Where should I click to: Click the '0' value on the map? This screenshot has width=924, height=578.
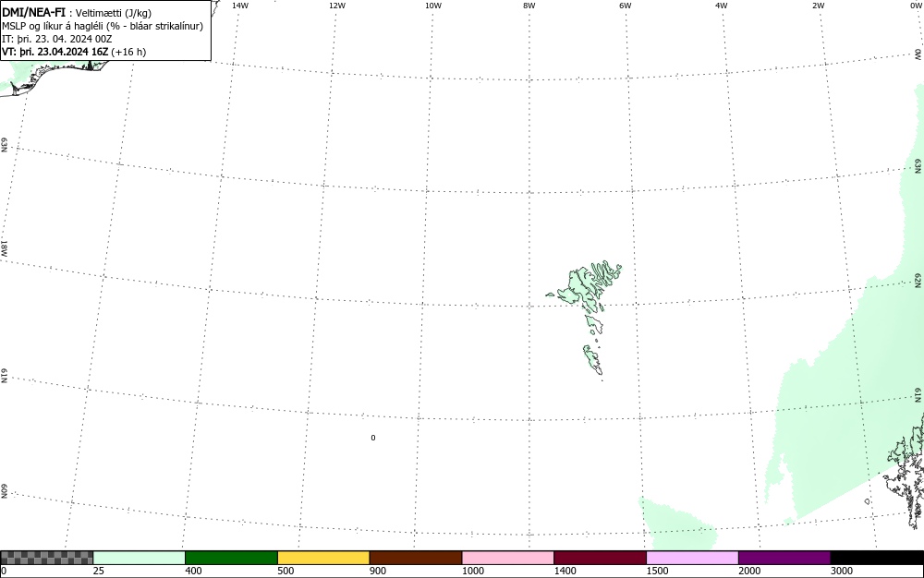[373, 438]
